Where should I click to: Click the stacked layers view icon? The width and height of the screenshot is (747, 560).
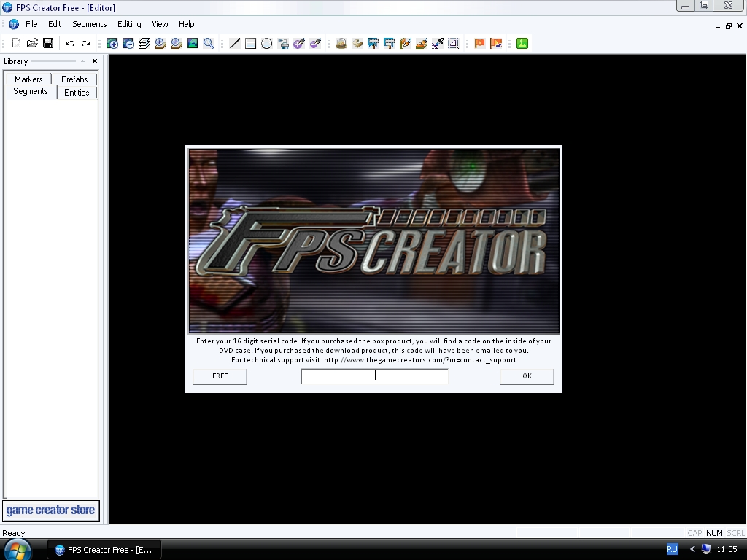pyautogui.click(x=144, y=43)
